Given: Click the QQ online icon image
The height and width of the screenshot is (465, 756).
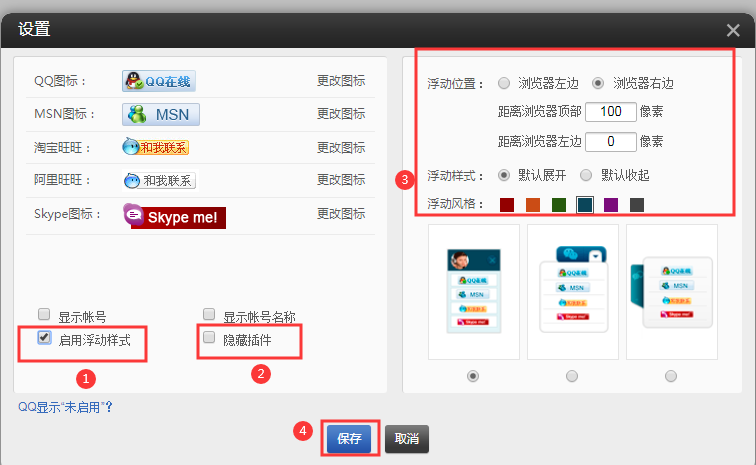Looking at the screenshot, I should (x=159, y=81).
